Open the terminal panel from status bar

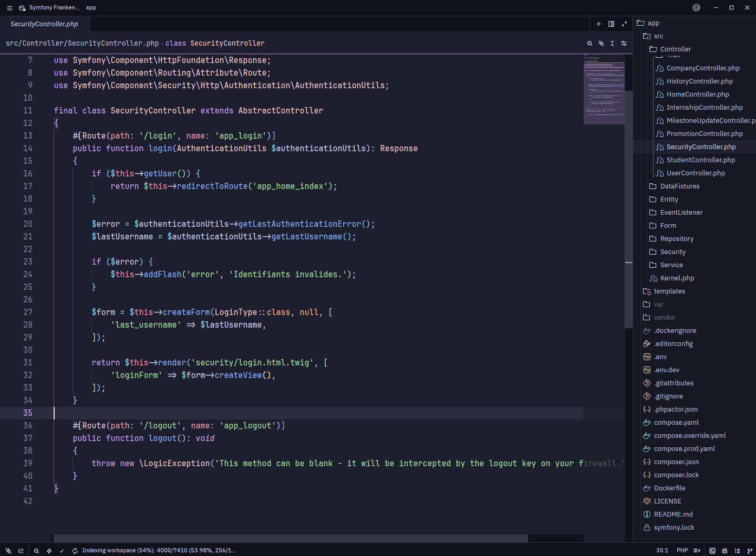(x=712, y=551)
